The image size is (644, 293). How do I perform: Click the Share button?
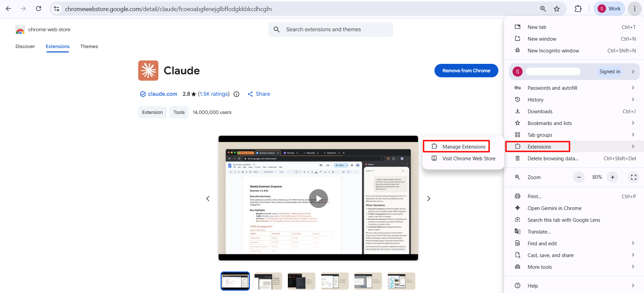[x=259, y=94]
